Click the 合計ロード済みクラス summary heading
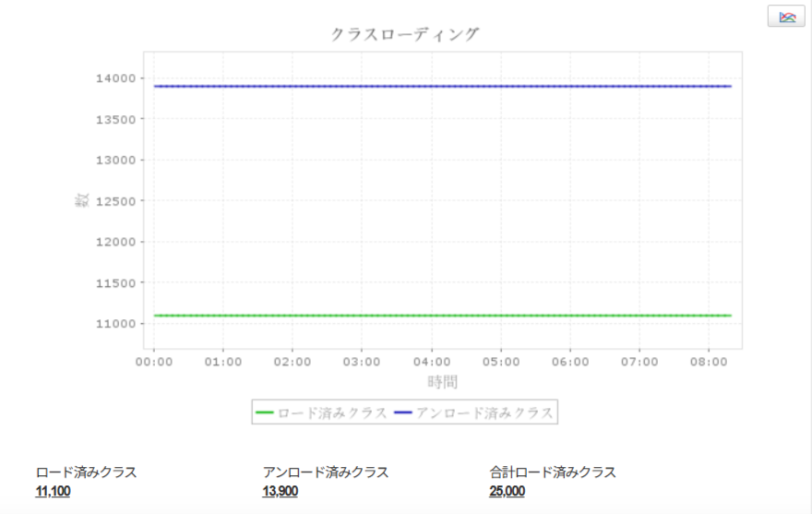Image resolution: width=812 pixels, height=514 pixels. (x=553, y=472)
